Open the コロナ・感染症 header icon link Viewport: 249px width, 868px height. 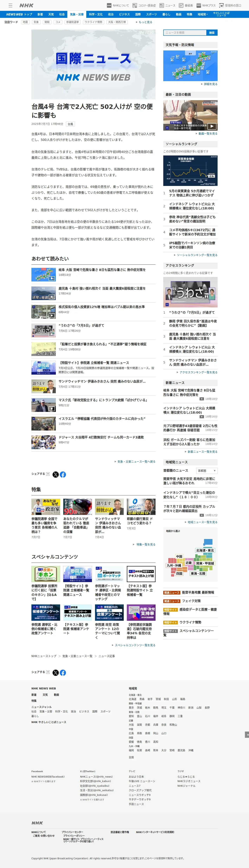pos(144,5)
